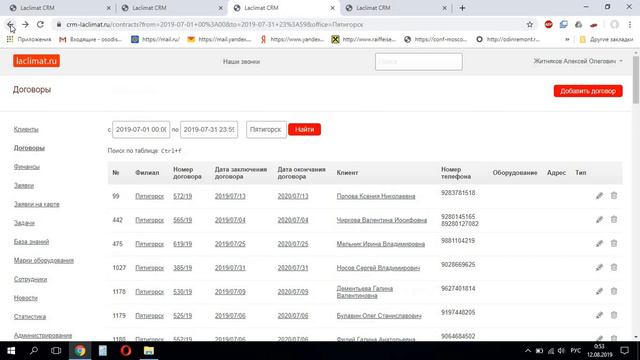Open Заявки на карте in sidebar
The height and width of the screenshot is (360, 640).
tap(37, 204)
